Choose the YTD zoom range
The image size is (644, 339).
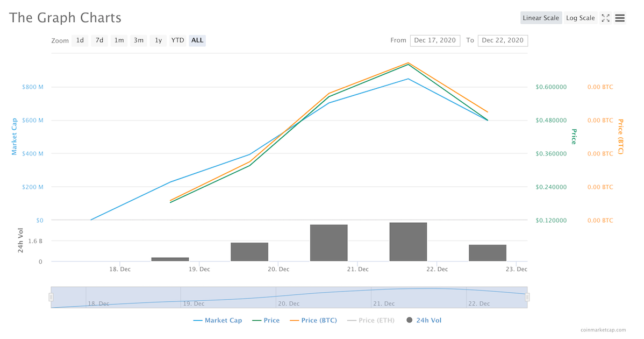pos(177,40)
